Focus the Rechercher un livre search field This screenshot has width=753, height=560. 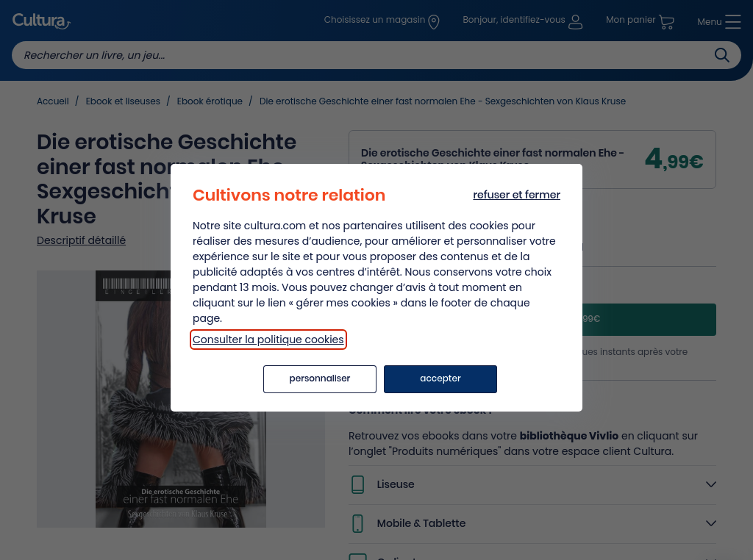click(360, 55)
